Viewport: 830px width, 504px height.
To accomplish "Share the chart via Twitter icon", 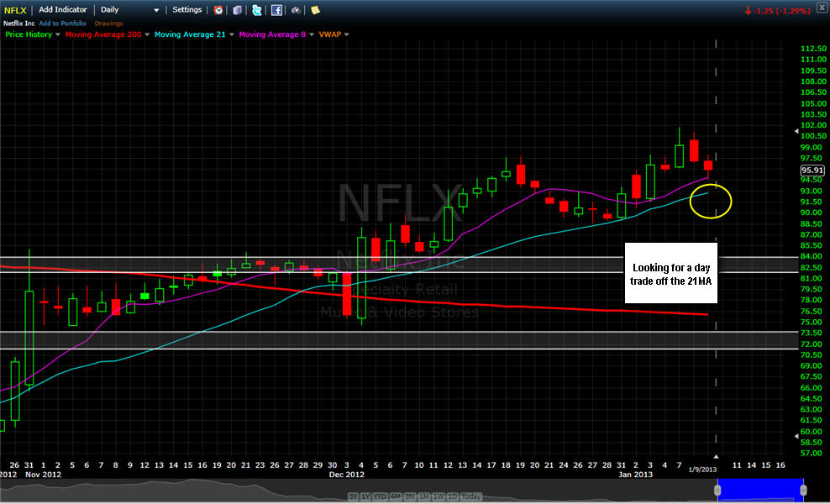I will (257, 9).
